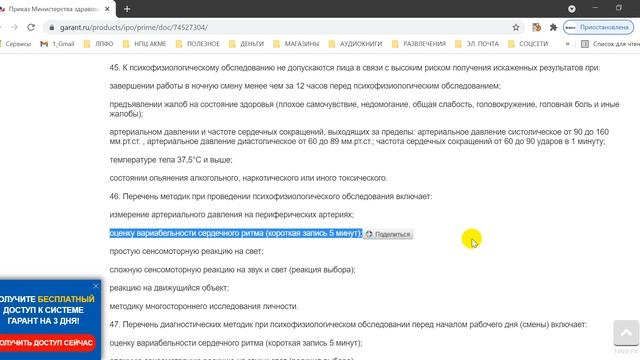640x360 pixels.
Task: Click the line 'простую сенсомоторную реакцию на свет'
Action: 187,251
